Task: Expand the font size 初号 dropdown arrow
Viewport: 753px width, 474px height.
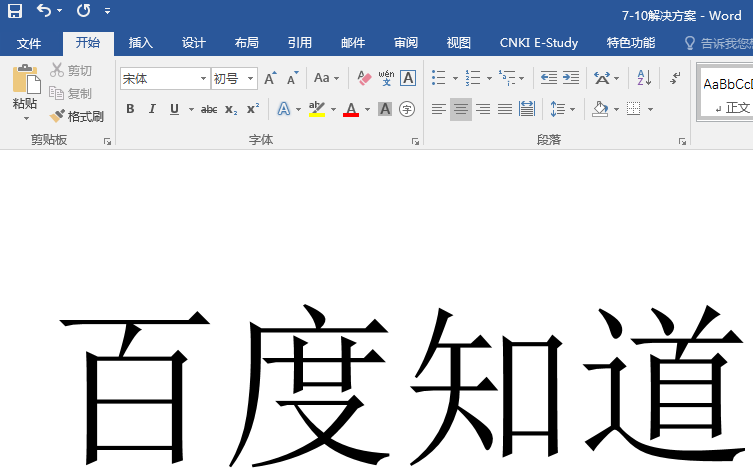Action: (x=250, y=78)
